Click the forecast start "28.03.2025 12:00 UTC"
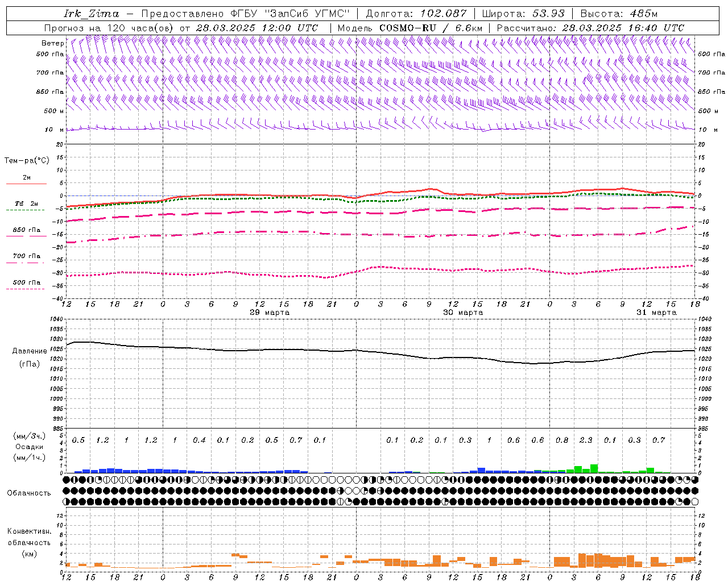 [x=257, y=28]
